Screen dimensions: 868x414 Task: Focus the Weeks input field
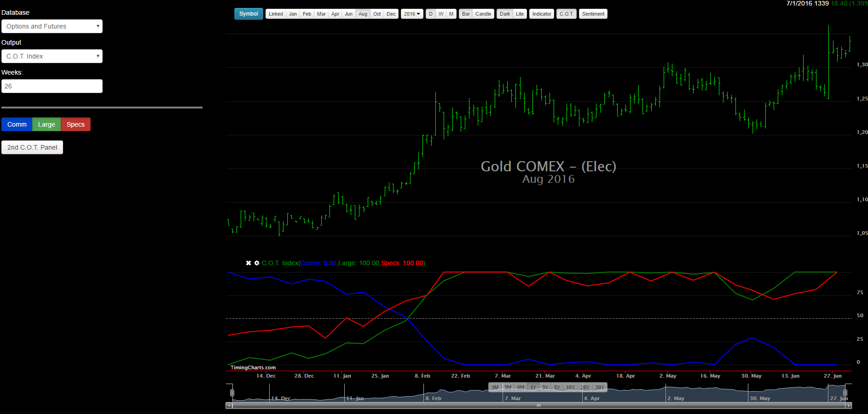point(52,86)
